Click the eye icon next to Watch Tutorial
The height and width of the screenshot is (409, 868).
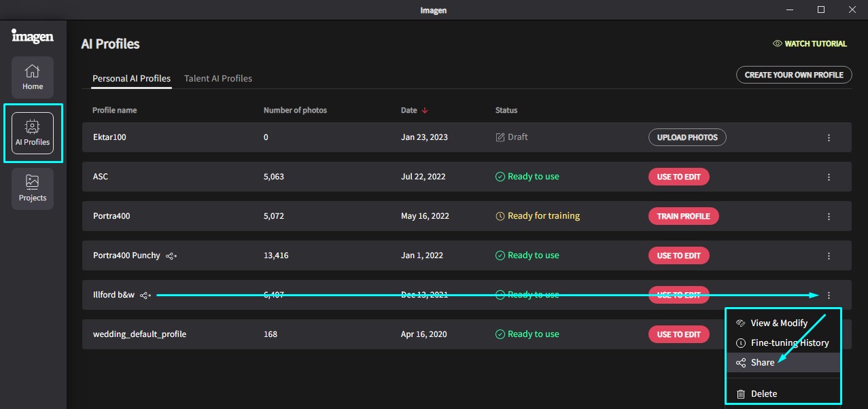pos(778,43)
